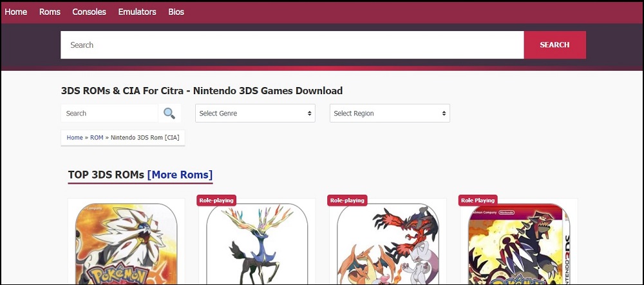Click the large top Search input field
644x285 pixels.
[292, 45]
